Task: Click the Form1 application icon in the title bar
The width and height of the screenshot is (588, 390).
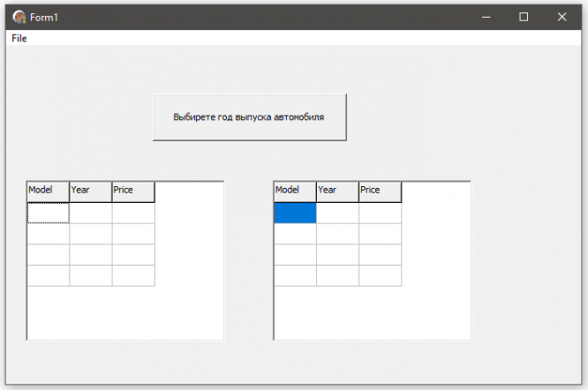Action: [x=19, y=18]
